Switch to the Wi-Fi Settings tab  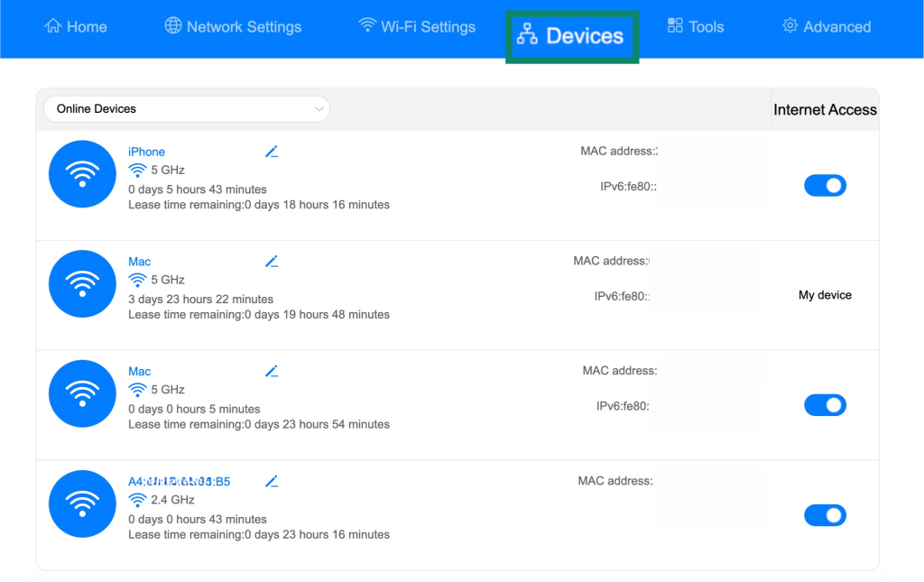click(x=417, y=26)
